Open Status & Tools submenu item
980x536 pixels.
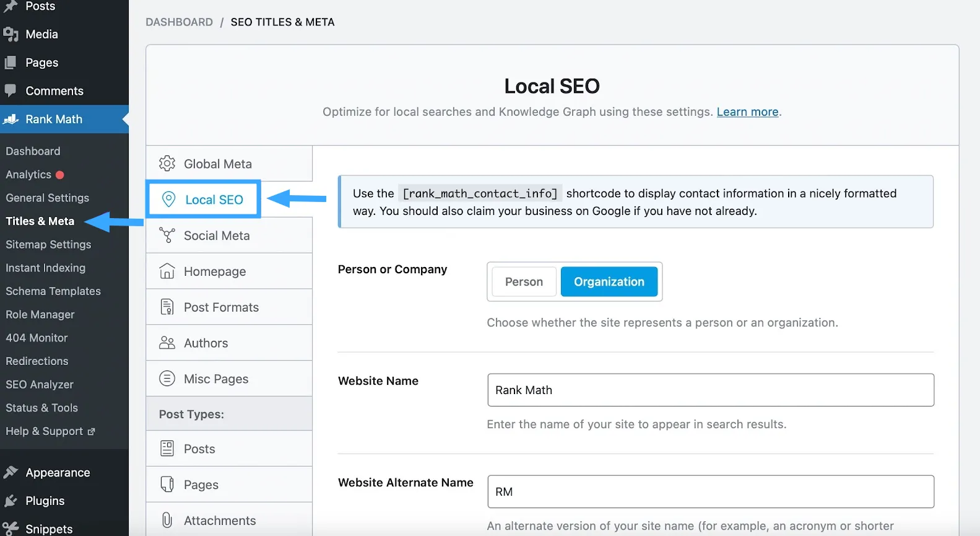41,408
